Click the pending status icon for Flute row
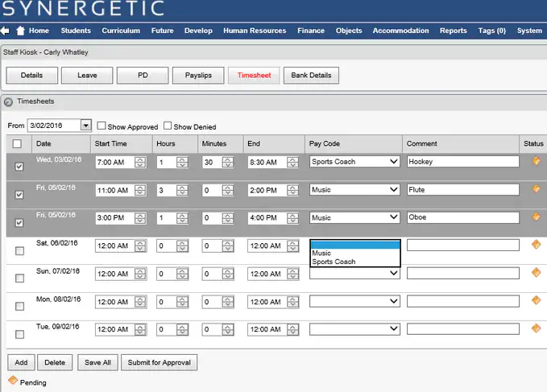Screen dimensions: 547x392 click(x=537, y=189)
